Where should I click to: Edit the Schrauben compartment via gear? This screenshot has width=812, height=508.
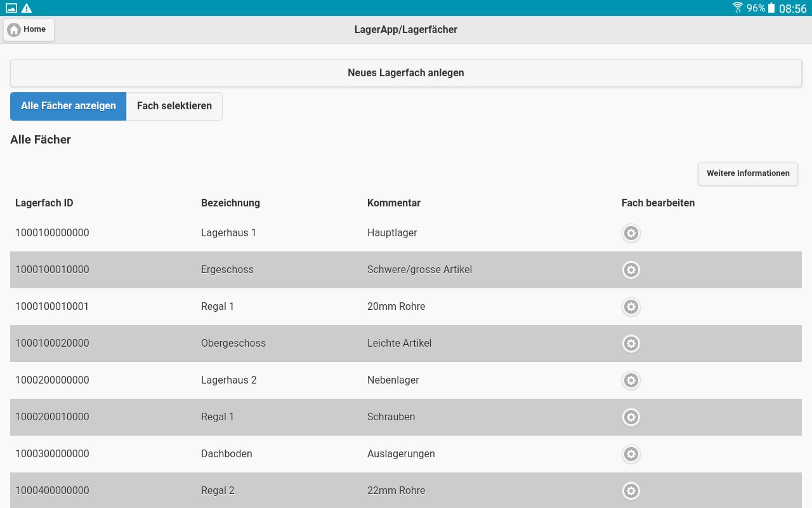pos(631,417)
